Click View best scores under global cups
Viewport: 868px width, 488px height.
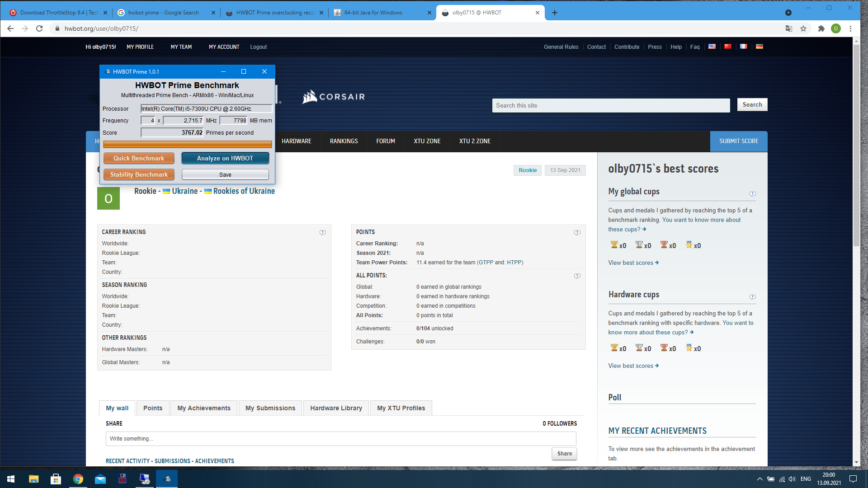coord(633,263)
